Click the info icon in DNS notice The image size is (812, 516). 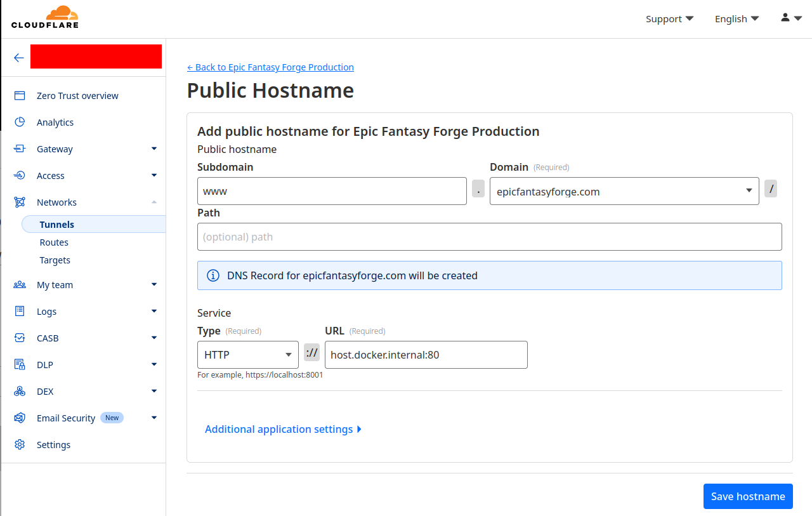(214, 275)
